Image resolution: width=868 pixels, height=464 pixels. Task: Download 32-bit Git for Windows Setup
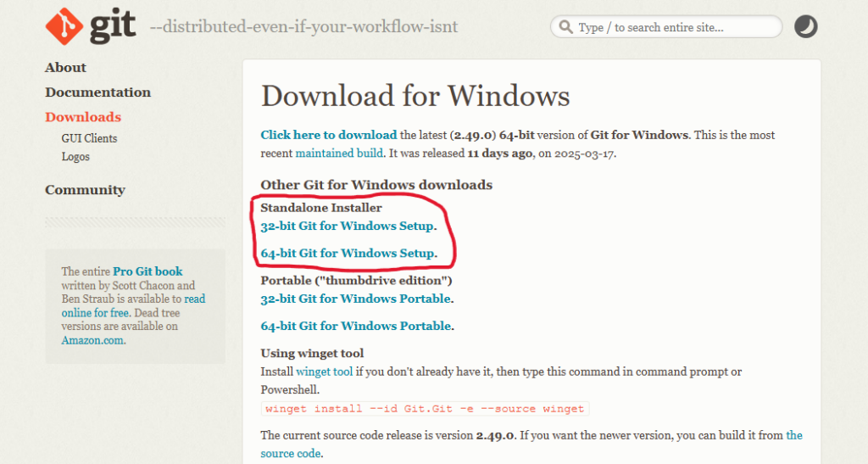(347, 226)
